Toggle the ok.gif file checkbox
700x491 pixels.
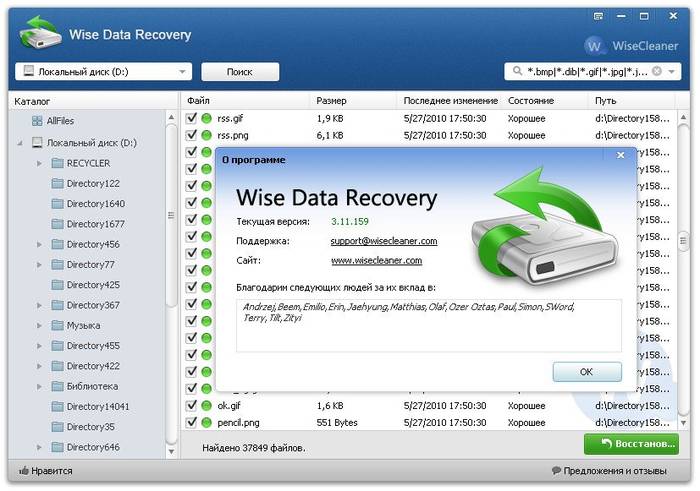(x=192, y=406)
